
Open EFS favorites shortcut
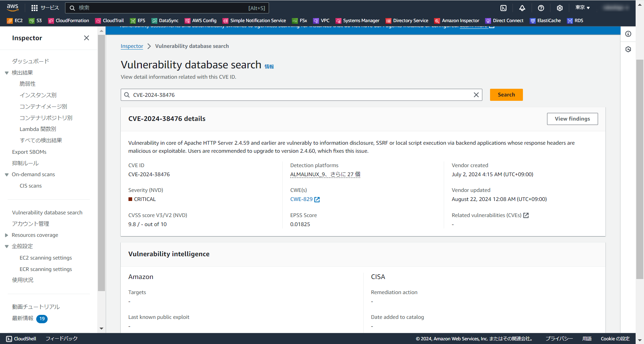tap(138, 20)
